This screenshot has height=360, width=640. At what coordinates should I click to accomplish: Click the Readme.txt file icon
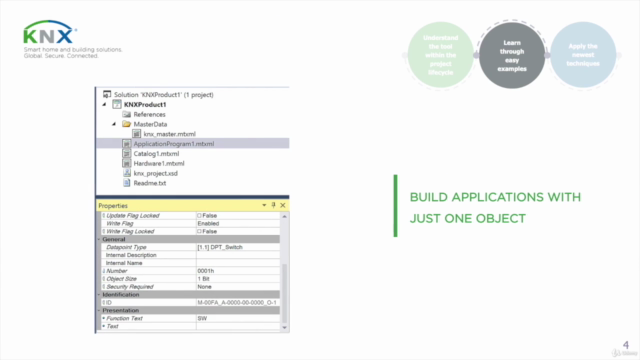point(127,183)
